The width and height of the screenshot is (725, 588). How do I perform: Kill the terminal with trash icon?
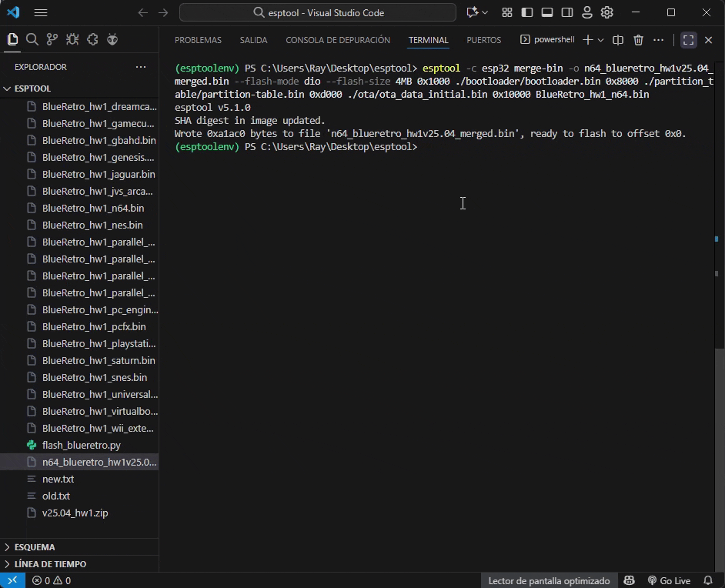coord(638,40)
